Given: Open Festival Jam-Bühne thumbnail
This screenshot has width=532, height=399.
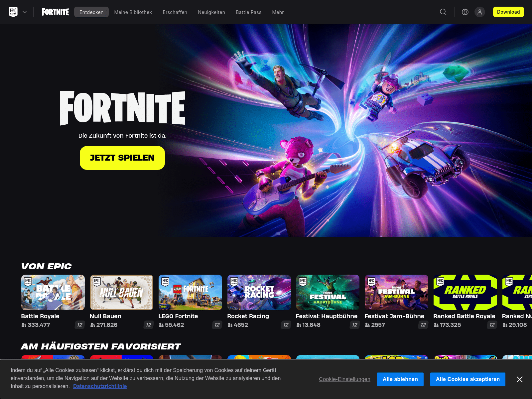Looking at the screenshot, I should (x=396, y=292).
